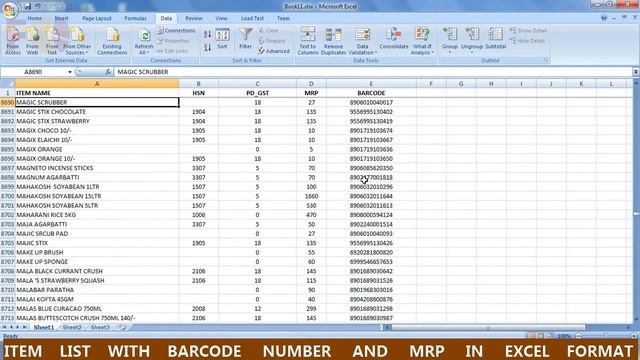Click Reapply filter button
This screenshot has height=360, width=640.
coord(272,41)
